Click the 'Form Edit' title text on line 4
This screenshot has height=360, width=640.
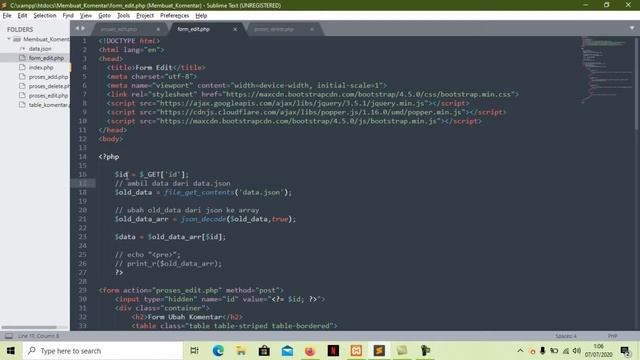(154, 67)
